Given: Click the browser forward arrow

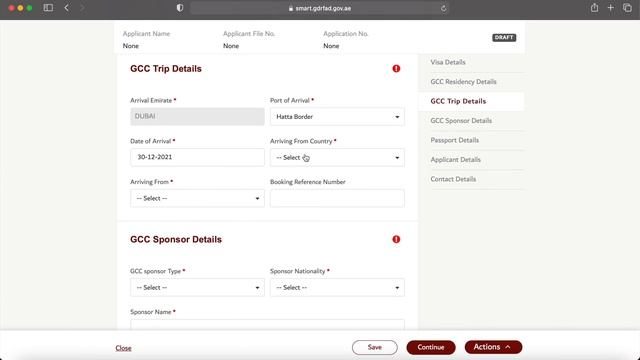Looking at the screenshot, I should pos(82,8).
